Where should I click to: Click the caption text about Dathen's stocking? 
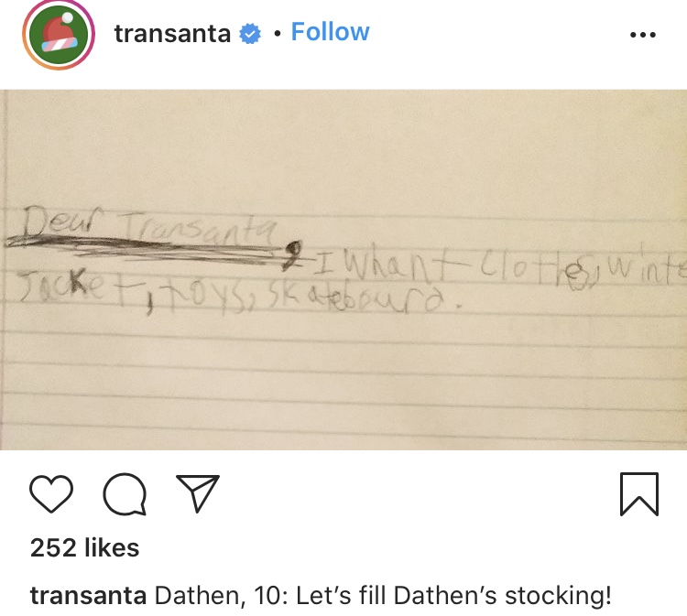[383, 596]
